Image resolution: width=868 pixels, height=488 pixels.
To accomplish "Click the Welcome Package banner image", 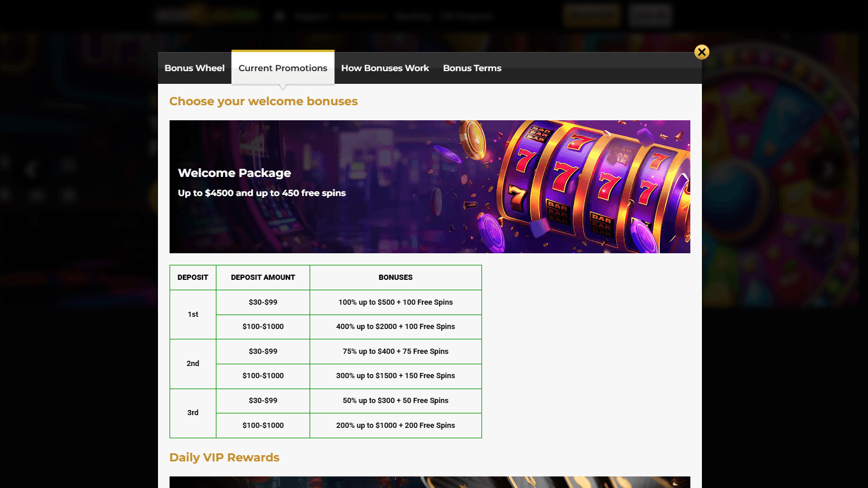I will click(430, 187).
